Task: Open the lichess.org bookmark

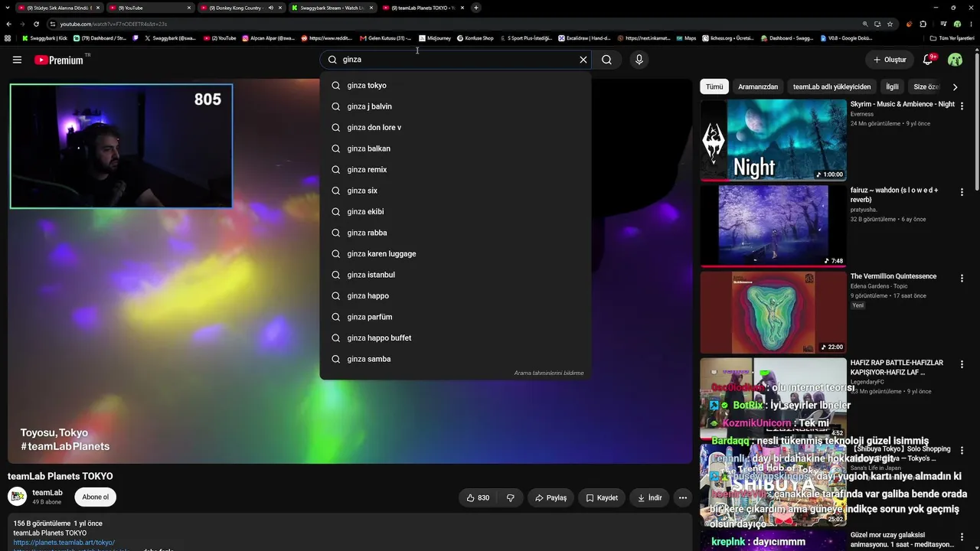Action: pos(728,38)
